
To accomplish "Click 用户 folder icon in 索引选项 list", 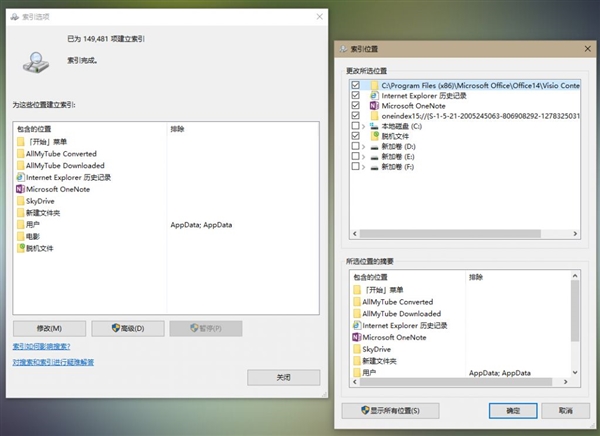I will pyautogui.click(x=21, y=225).
